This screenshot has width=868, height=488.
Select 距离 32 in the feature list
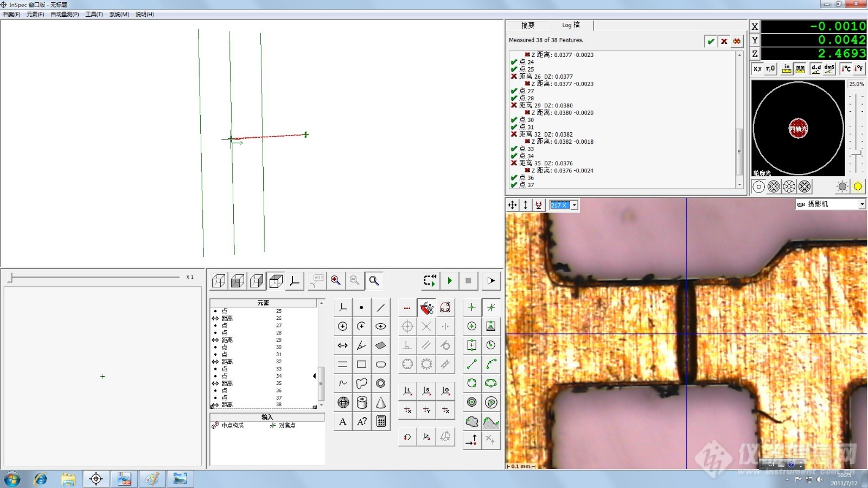(x=263, y=362)
